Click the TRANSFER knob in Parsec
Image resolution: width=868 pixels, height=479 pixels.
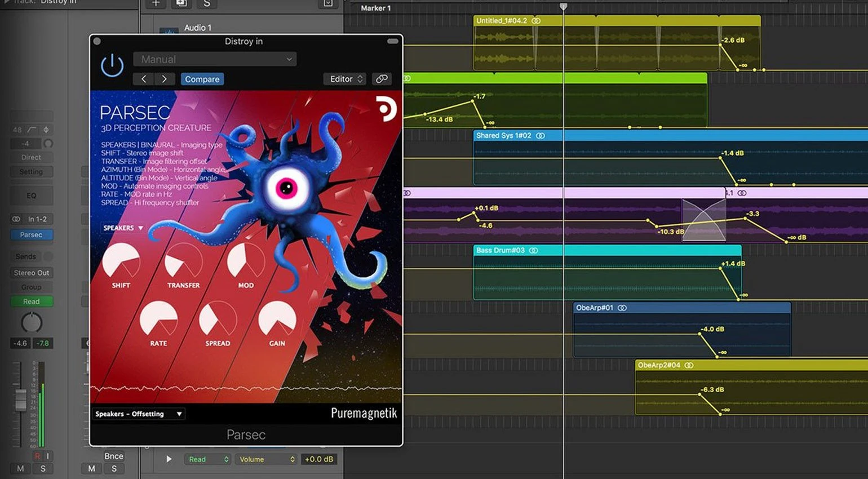point(183,261)
